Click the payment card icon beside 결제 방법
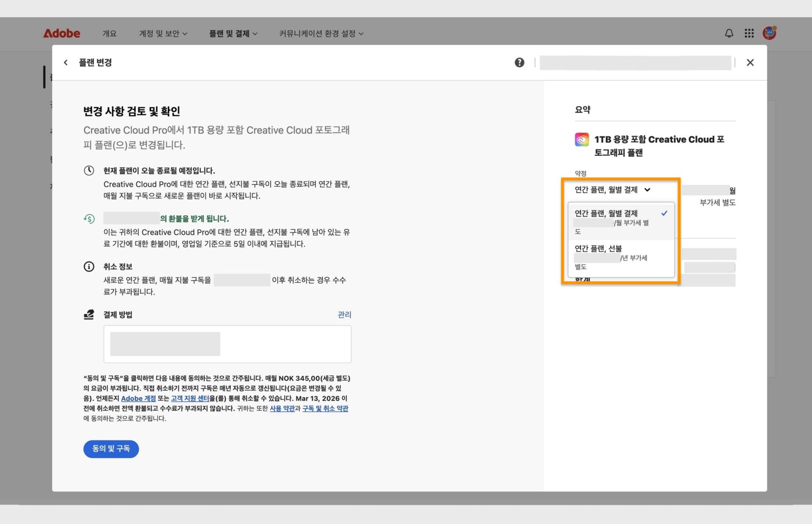 (88, 314)
